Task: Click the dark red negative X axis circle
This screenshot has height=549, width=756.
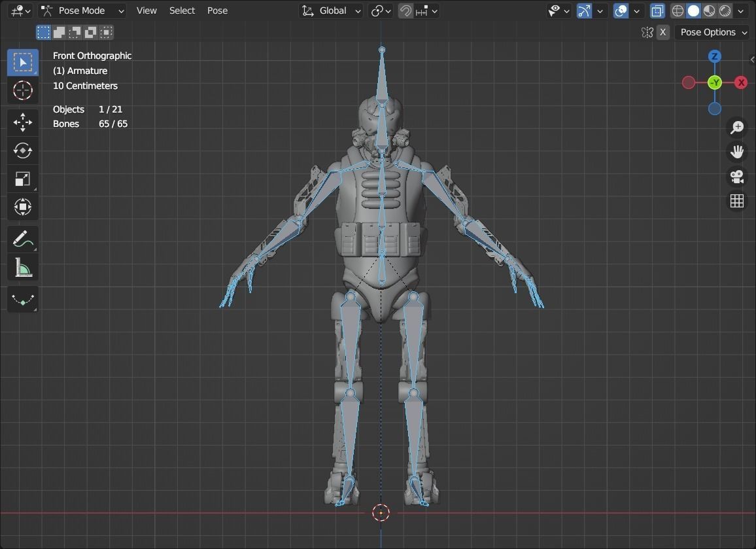Action: click(689, 82)
